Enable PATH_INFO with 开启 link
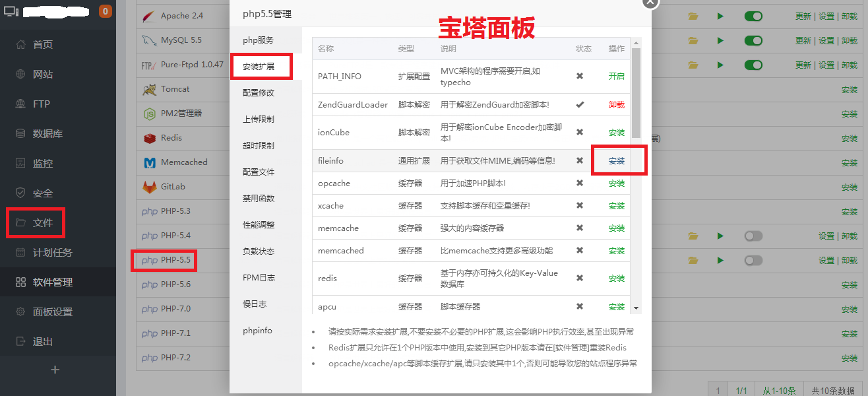This screenshot has height=396, width=868. click(617, 76)
